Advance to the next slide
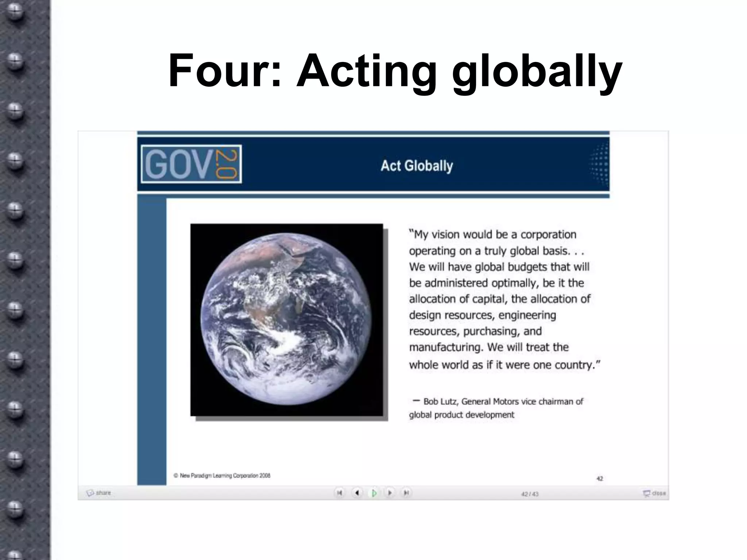Image resolution: width=747 pixels, height=560 pixels. tap(390, 493)
